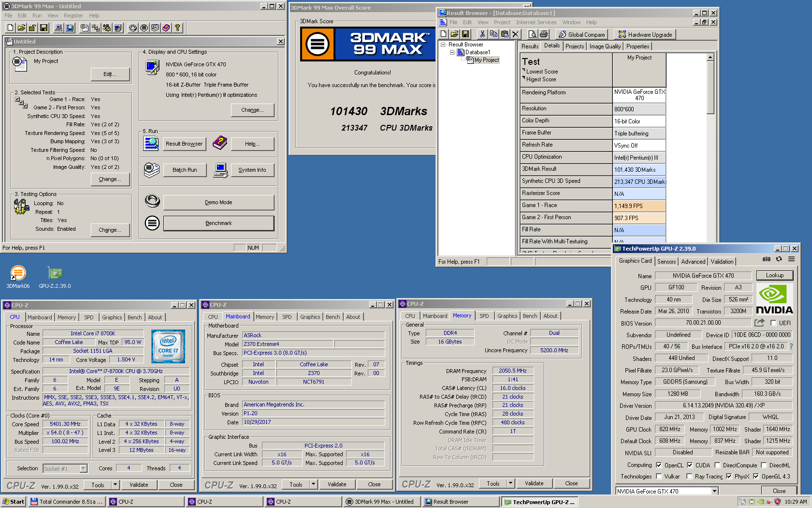Click BIOS export share icon in GPU-Z
The width and height of the screenshot is (812, 508).
coord(760,323)
